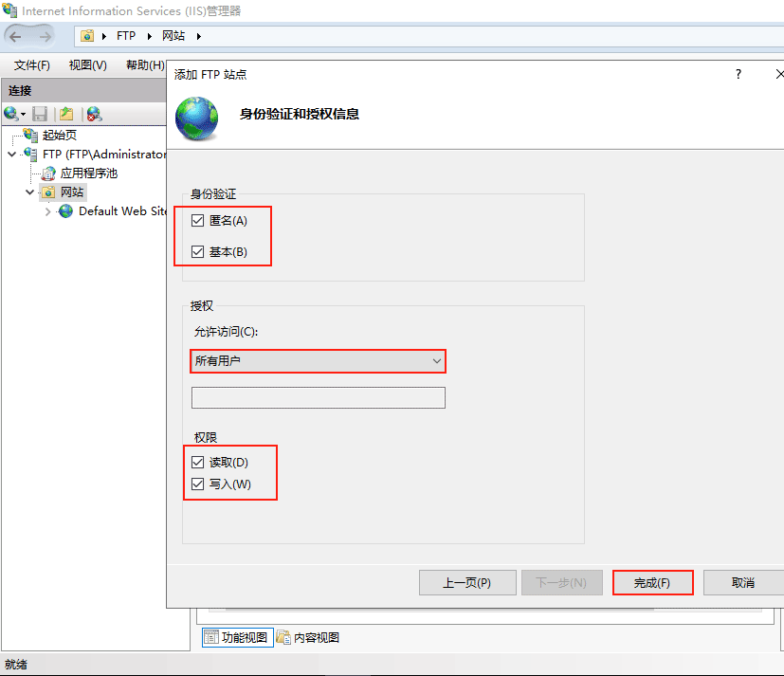Select 起始页 in the connections tree
Image resolution: width=784 pixels, height=676 pixels.
[x=60, y=135]
